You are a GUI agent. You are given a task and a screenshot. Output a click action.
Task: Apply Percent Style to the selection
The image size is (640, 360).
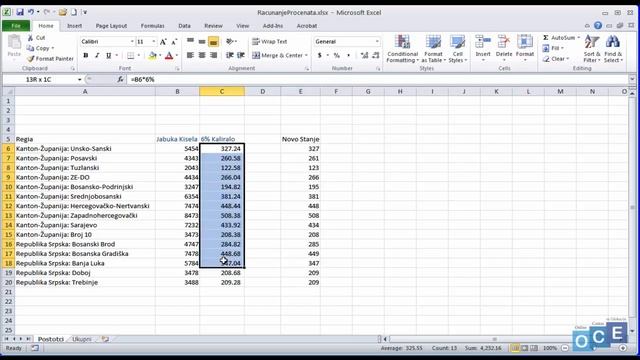click(x=337, y=55)
